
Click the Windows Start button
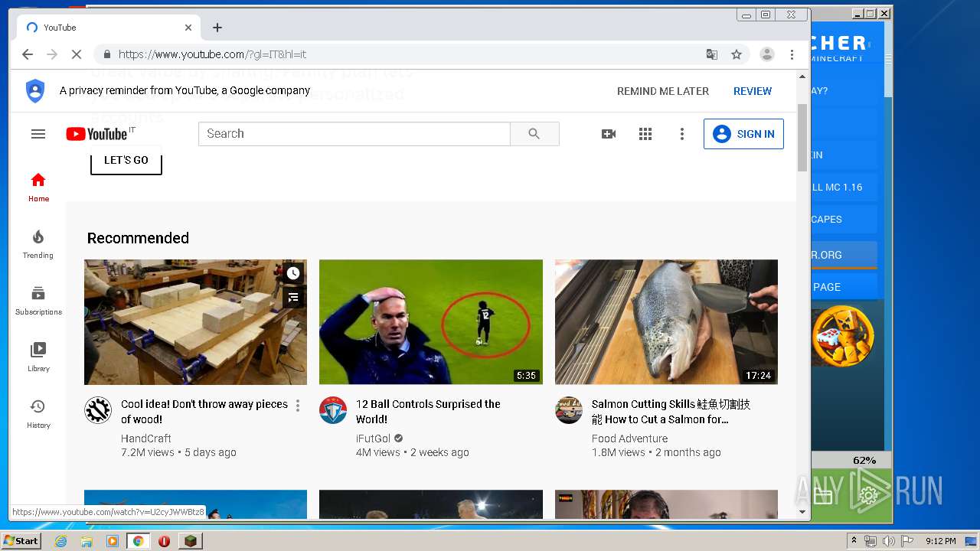coord(21,541)
